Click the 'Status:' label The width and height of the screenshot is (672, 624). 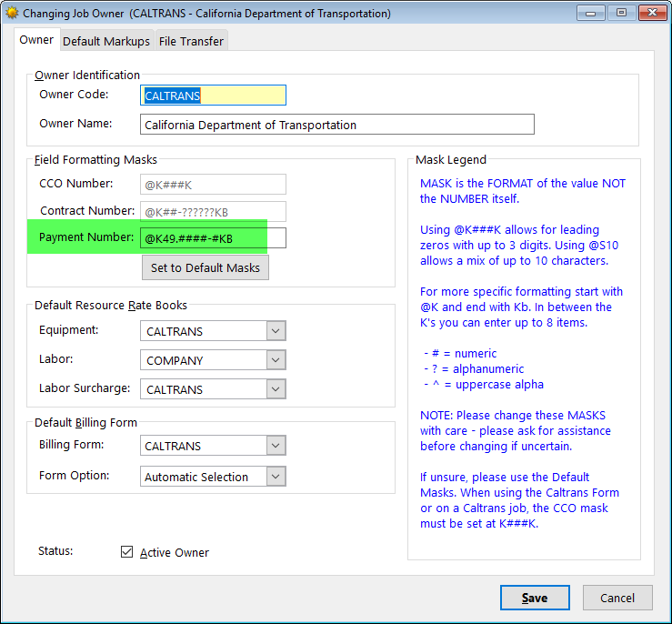[x=55, y=551]
